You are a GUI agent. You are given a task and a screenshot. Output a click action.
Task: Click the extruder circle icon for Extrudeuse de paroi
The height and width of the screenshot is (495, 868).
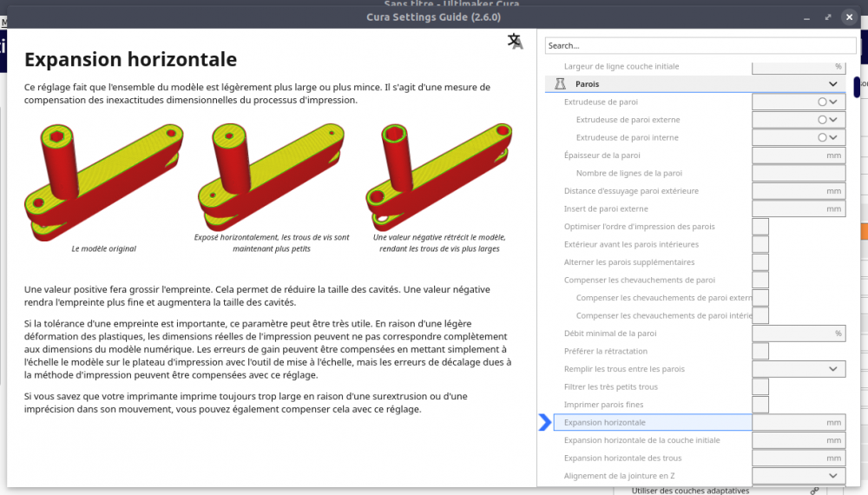coord(822,102)
